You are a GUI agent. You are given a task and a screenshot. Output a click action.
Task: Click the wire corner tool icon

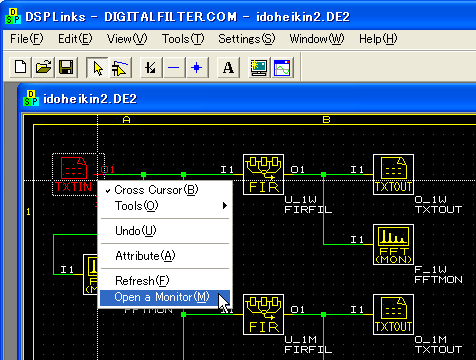tap(151, 68)
